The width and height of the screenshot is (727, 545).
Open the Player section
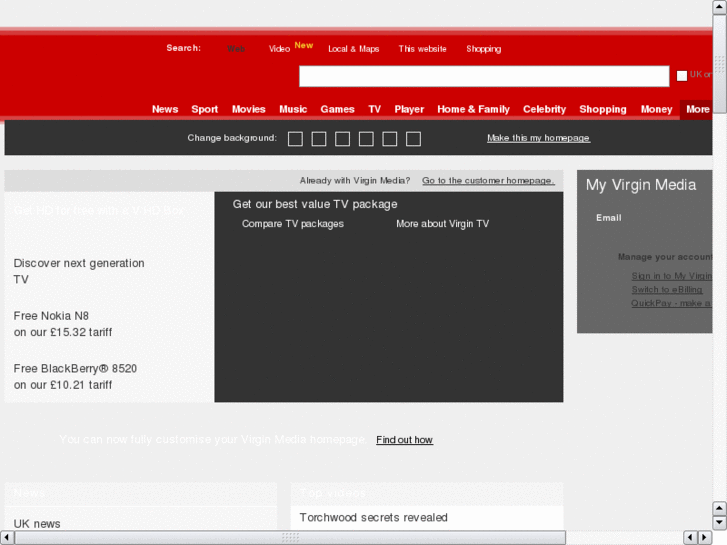[409, 109]
